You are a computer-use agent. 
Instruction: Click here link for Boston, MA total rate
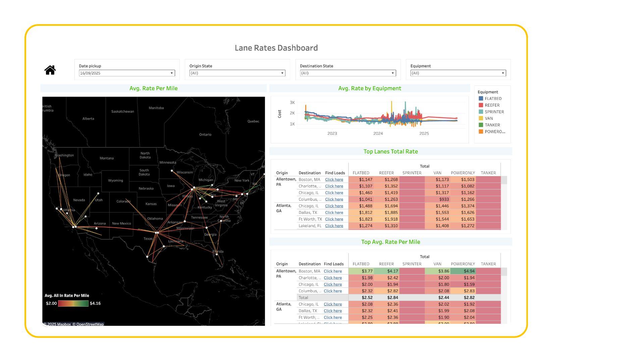click(334, 180)
